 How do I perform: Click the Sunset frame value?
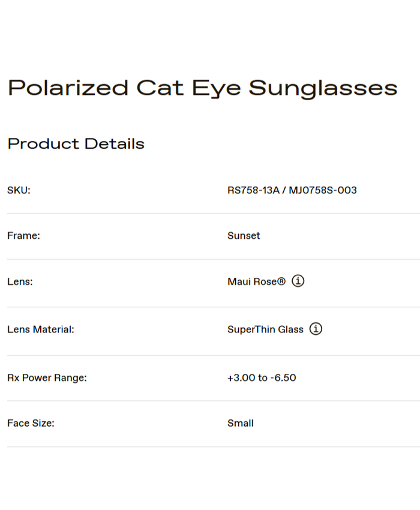click(x=244, y=236)
